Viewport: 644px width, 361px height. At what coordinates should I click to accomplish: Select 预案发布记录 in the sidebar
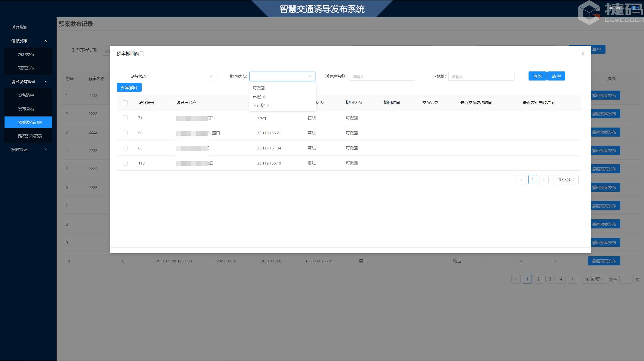pyautogui.click(x=28, y=122)
